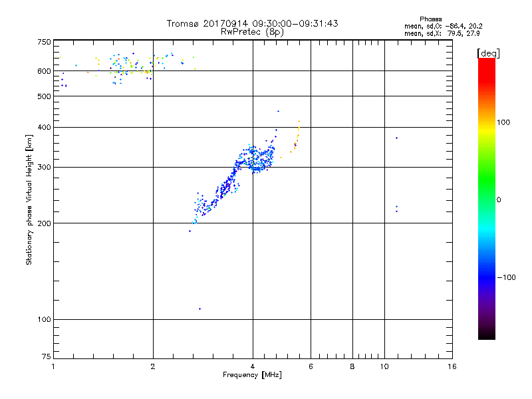This screenshot has width=532, height=399.
Task: Select the 'mean, sd,O: -86.4, 20.2' line
Action: coord(443,26)
